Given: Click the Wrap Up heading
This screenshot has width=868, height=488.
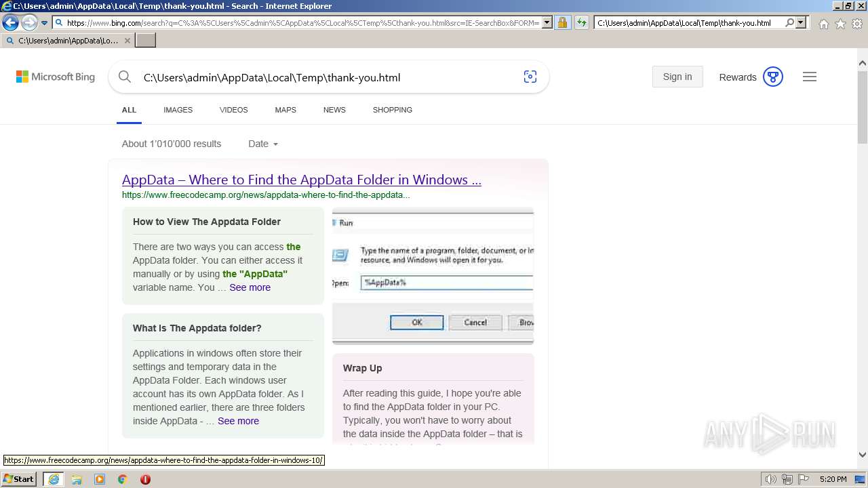Looking at the screenshot, I should tap(362, 368).
